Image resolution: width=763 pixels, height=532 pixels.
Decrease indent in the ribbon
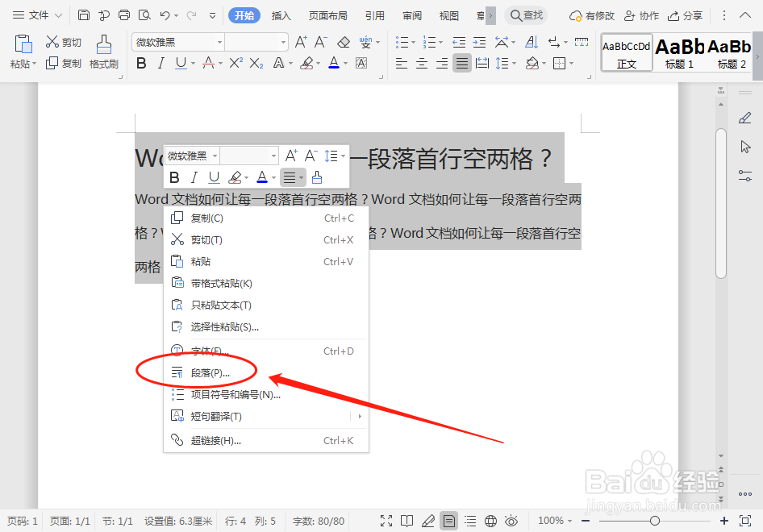pos(459,42)
